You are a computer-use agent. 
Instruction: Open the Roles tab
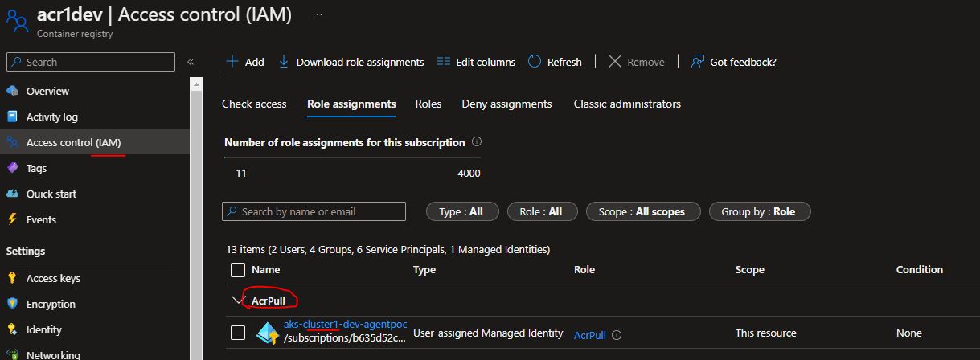[x=428, y=104]
